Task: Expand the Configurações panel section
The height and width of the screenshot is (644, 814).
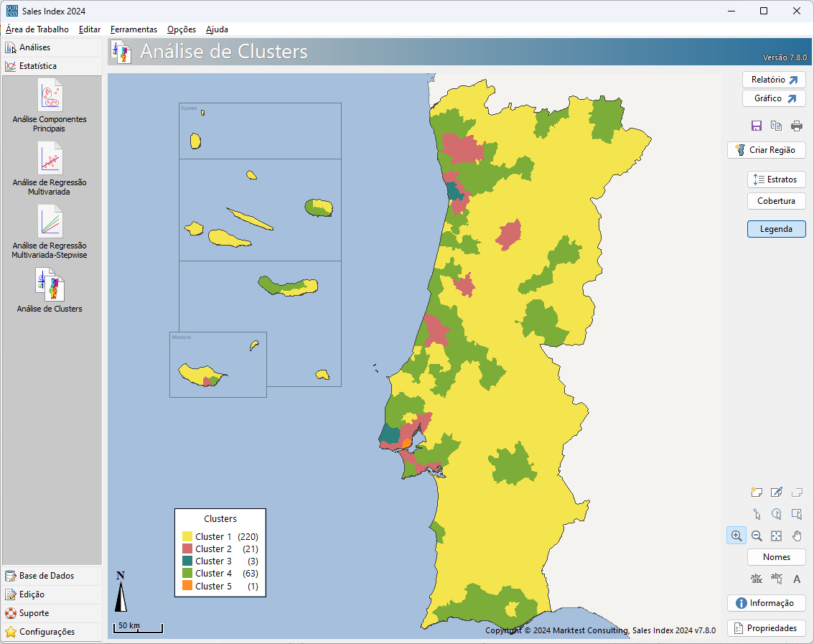Action: 46,632
